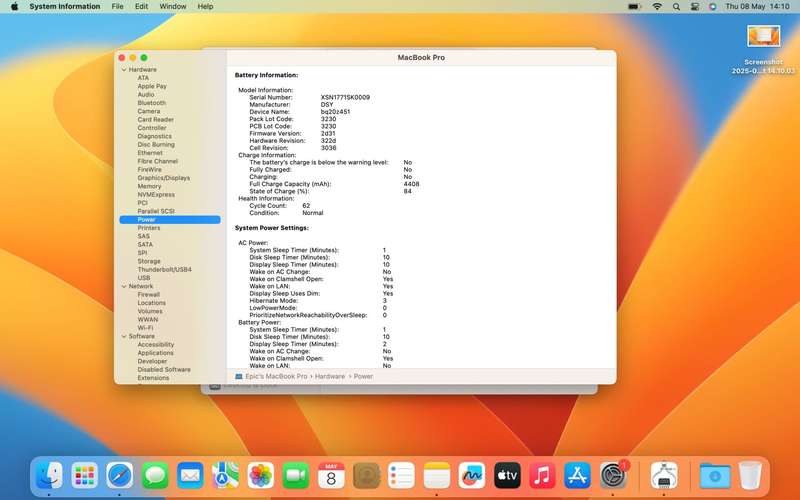Click Power in the path bar

pos(363,376)
